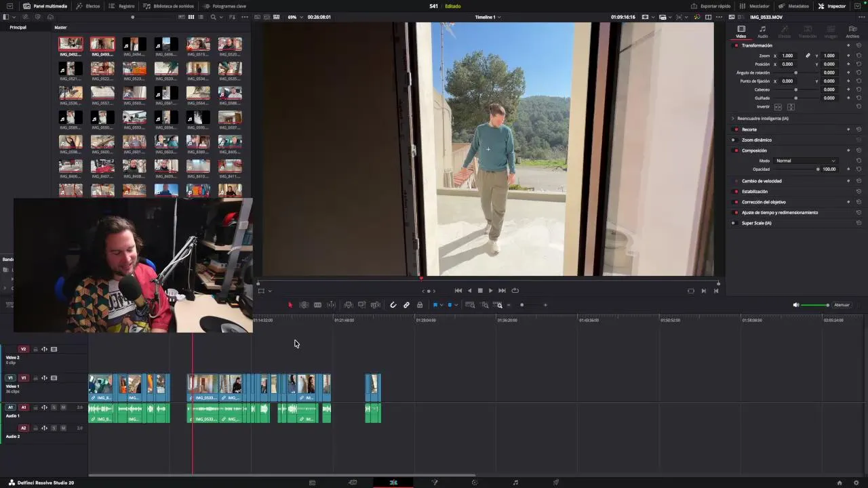Click the flip vertical Invertir icon

[791, 107]
